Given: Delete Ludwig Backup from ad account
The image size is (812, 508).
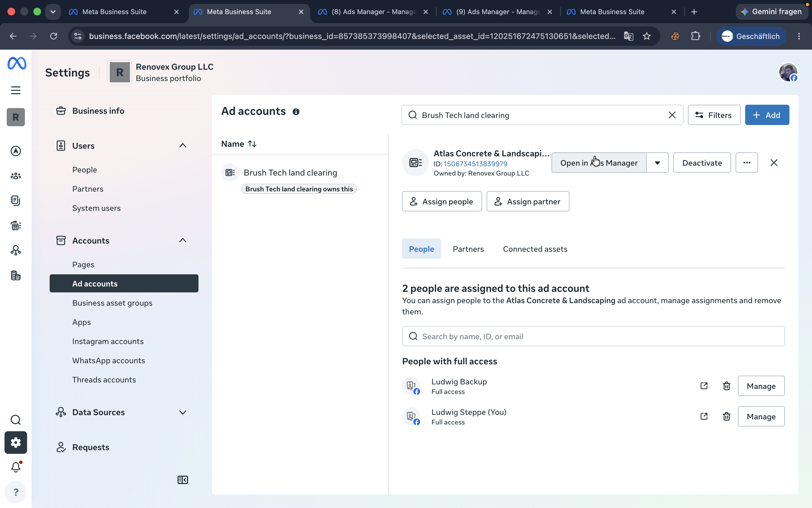Looking at the screenshot, I should point(727,386).
